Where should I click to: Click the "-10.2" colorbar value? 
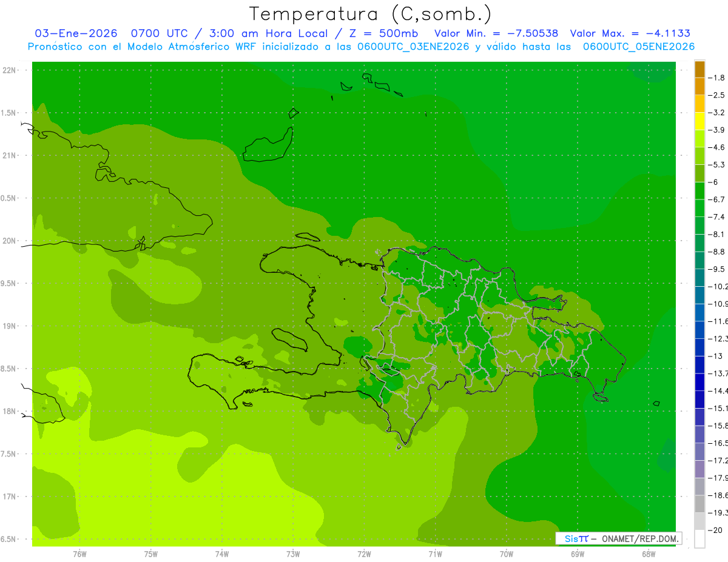pos(718,286)
